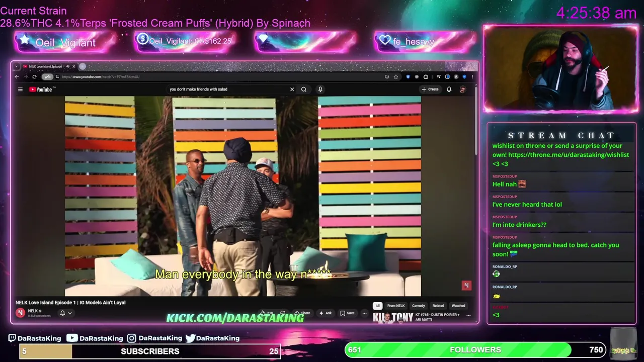Focus the youtube.com address bar

(221, 77)
